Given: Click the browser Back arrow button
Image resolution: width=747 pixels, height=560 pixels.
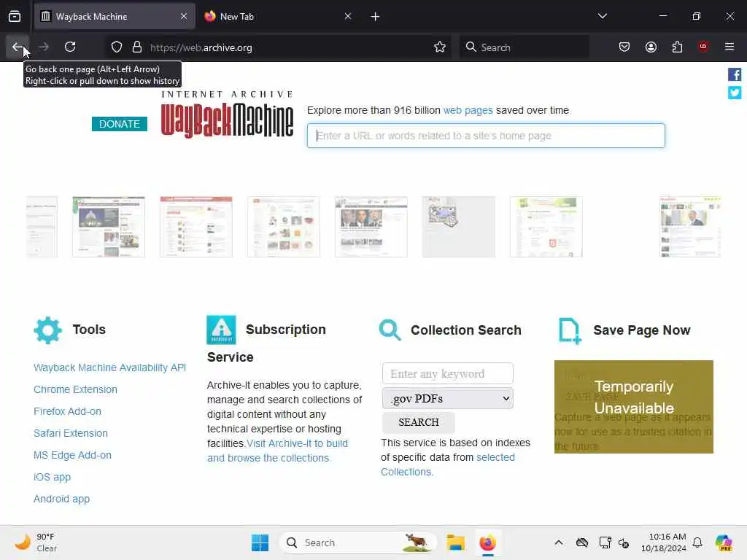Looking at the screenshot, I should click(18, 47).
